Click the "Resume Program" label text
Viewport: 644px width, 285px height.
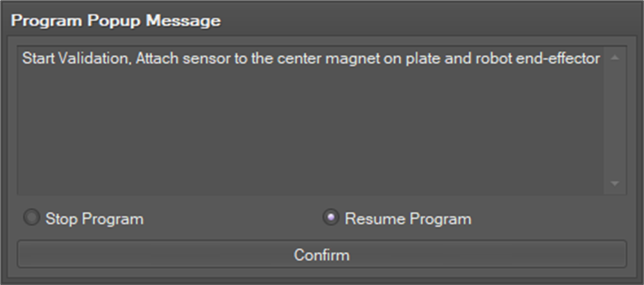408,219
